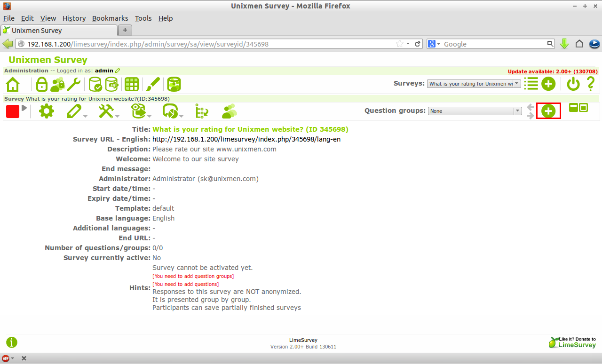Image resolution: width=602 pixels, height=364 pixels.
Task: Open the downloads green arrow icon
Action: coord(564,44)
